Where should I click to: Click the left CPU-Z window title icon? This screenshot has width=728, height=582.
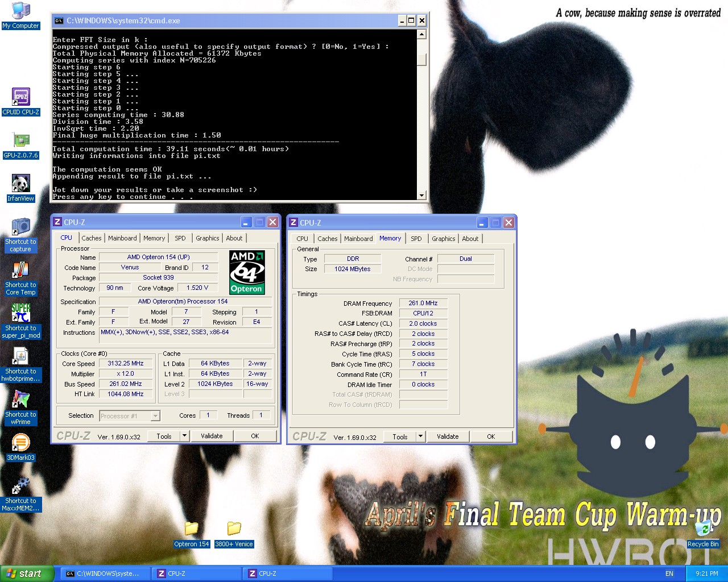(57, 222)
